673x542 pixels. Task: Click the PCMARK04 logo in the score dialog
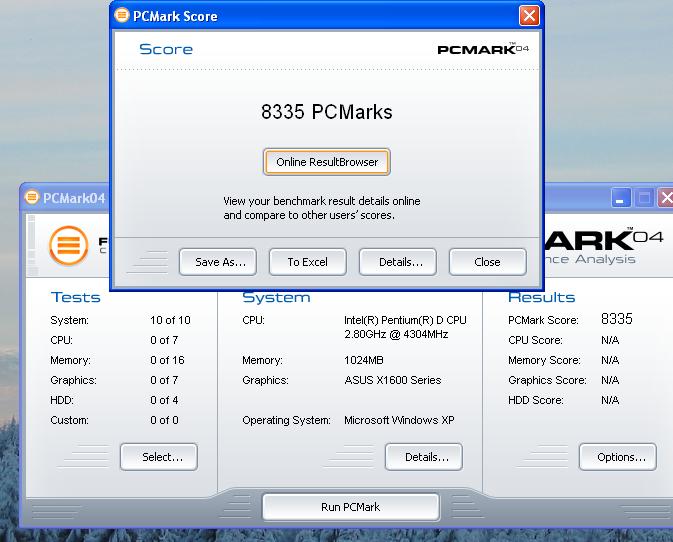coord(483,49)
